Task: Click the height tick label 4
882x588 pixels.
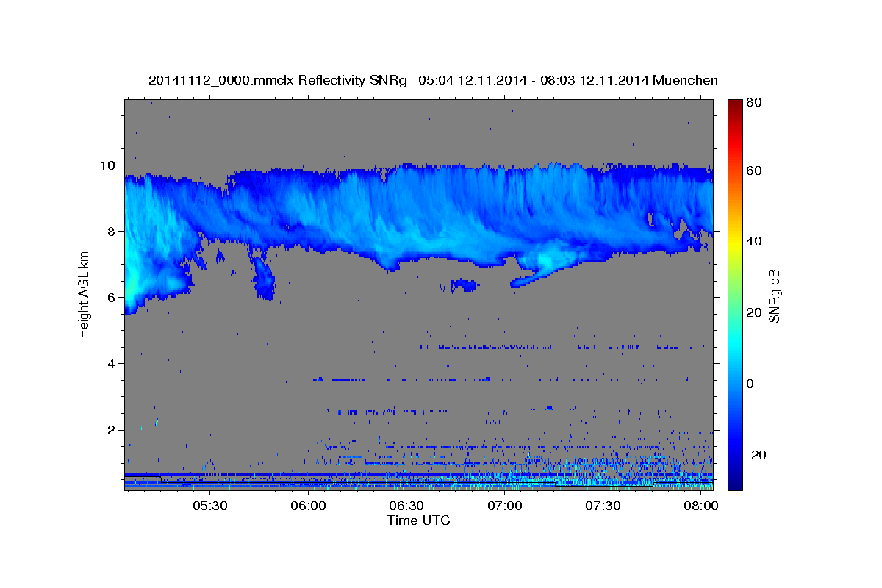Action: point(113,364)
